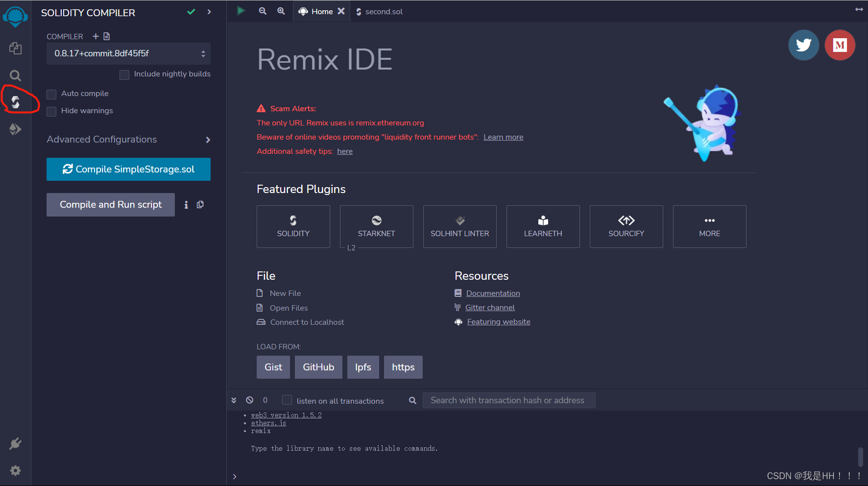Click the green compilation checkmark

(x=191, y=12)
